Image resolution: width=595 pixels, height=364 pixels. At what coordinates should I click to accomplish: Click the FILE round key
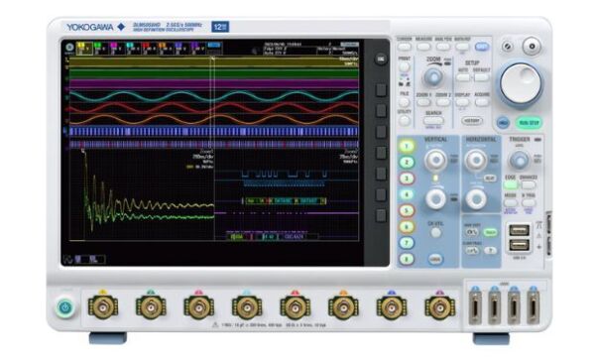(x=405, y=102)
